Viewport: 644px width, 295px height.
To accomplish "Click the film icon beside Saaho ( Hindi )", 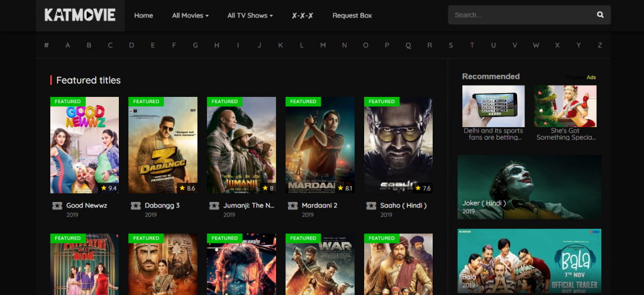I will pos(371,206).
